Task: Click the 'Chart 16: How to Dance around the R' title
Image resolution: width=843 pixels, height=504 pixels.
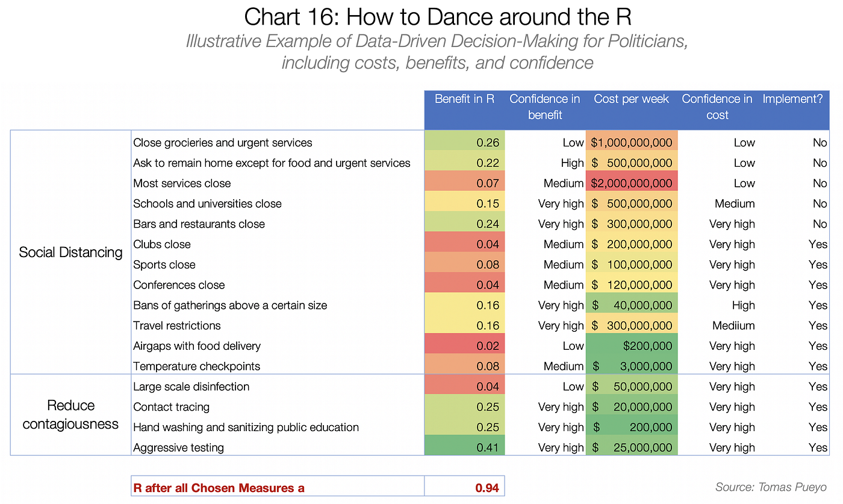Action: click(x=438, y=16)
